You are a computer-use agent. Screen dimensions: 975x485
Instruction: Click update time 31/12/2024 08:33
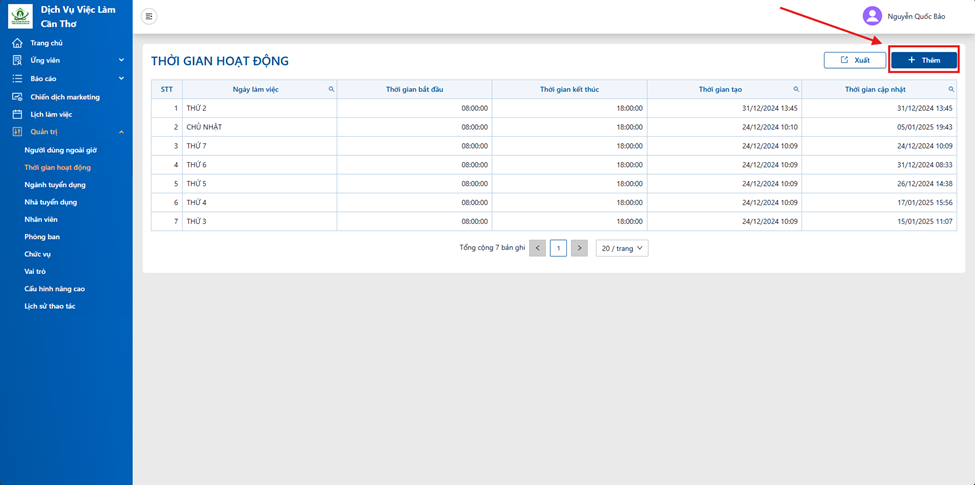click(925, 165)
